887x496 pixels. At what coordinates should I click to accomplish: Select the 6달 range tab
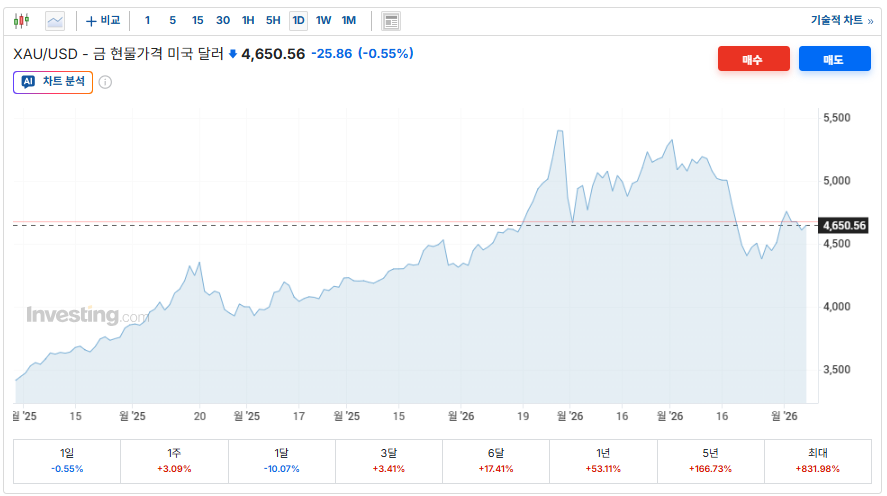(x=497, y=460)
